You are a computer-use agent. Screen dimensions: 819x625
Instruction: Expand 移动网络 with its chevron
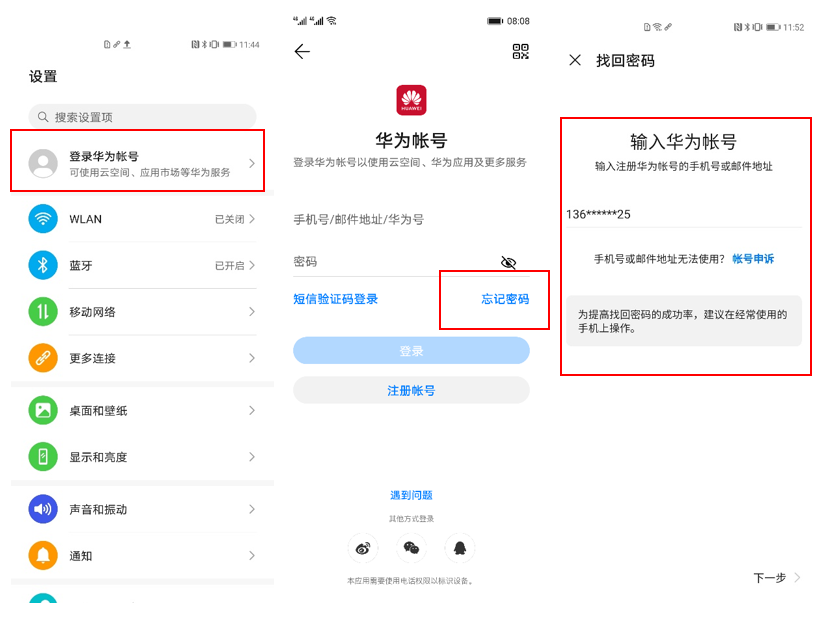tap(252, 312)
